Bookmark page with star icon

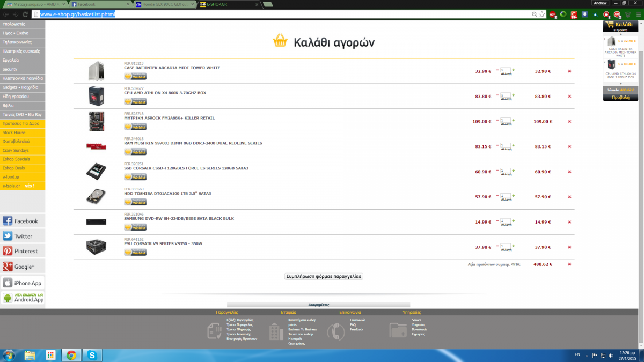[543, 14]
